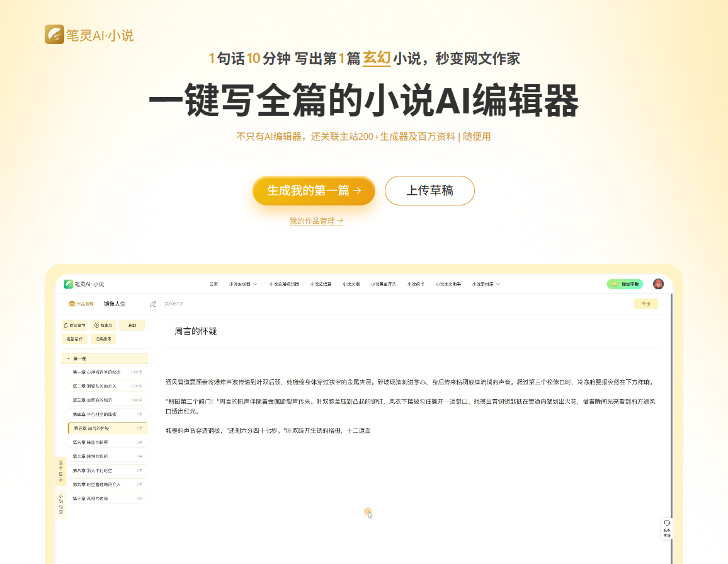Select 第四章 平行时空的线索
The image size is (728, 564).
click(108, 414)
